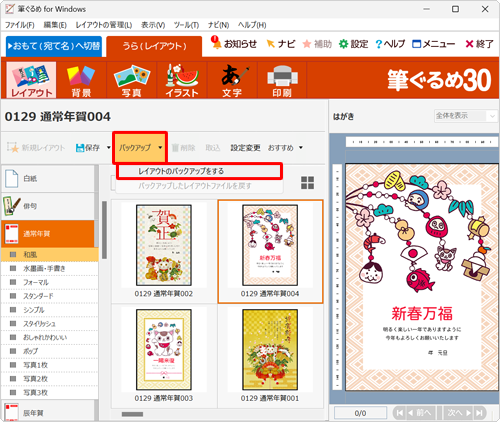Image resolution: width=500 pixels, height=422 pixels.
Task: Open the ツール(T) menu
Action: coord(186,25)
